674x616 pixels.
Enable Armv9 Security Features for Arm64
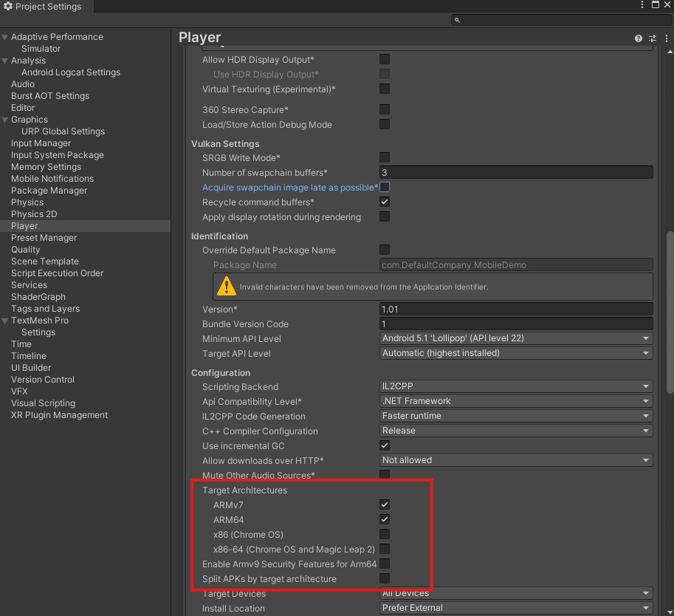385,564
